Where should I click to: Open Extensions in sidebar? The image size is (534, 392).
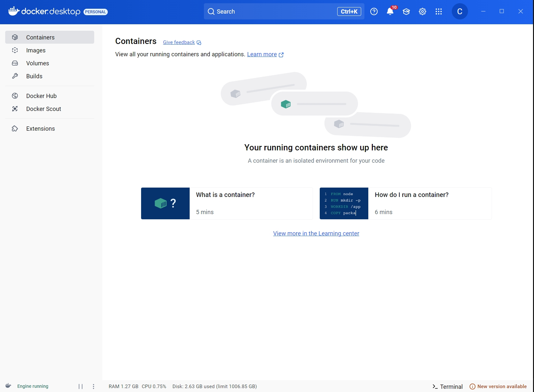point(40,129)
